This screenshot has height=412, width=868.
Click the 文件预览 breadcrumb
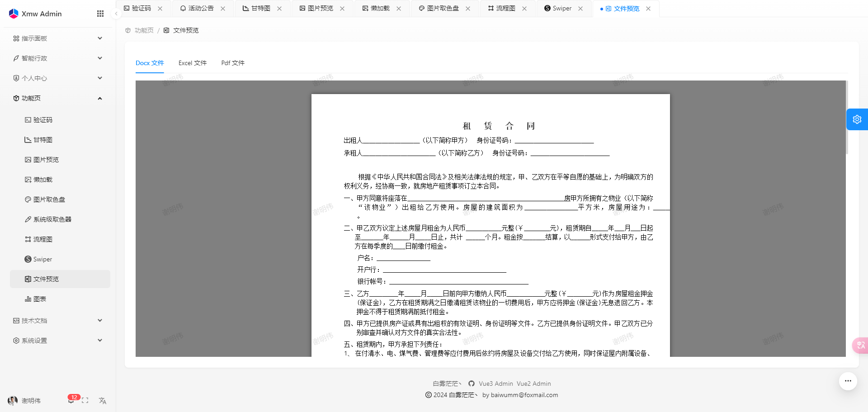coord(181,30)
